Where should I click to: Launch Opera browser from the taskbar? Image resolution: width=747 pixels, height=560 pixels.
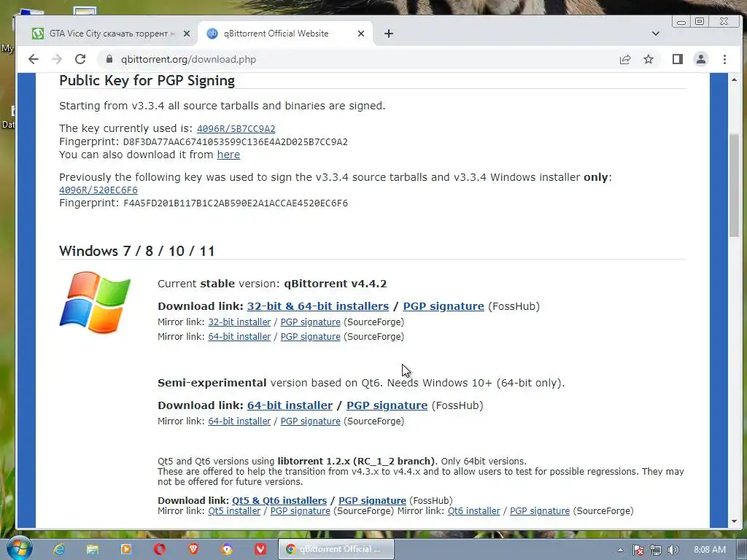[x=160, y=549]
